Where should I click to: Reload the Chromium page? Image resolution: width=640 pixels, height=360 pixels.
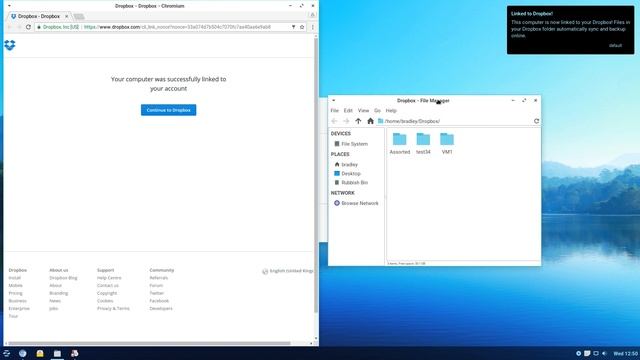point(28,27)
